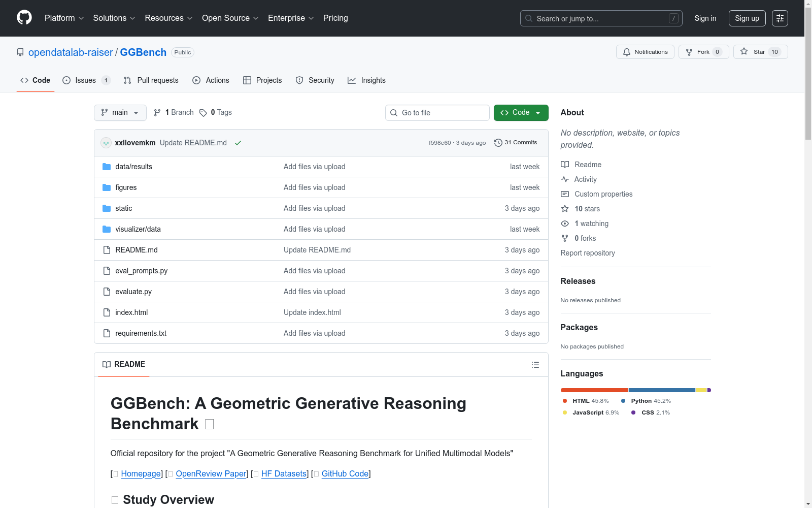Click the Search or jump to field

click(601, 18)
